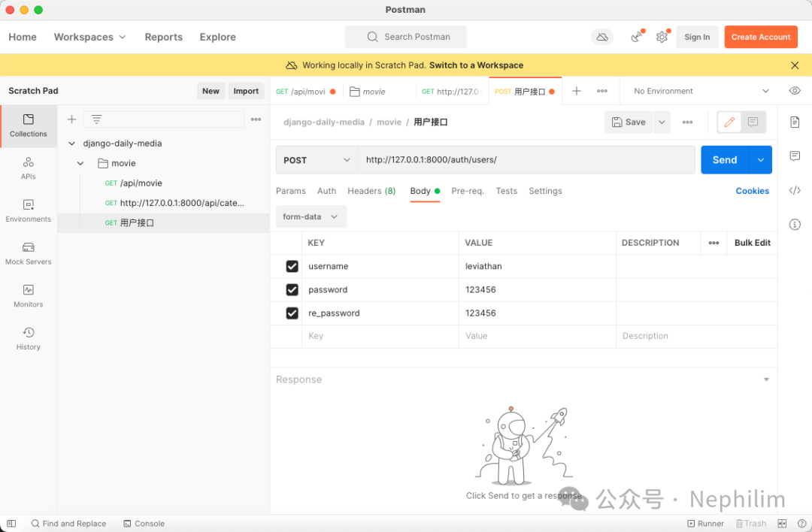The height and width of the screenshot is (532, 812).
Task: Switch to the Tests tab
Action: pyautogui.click(x=507, y=191)
